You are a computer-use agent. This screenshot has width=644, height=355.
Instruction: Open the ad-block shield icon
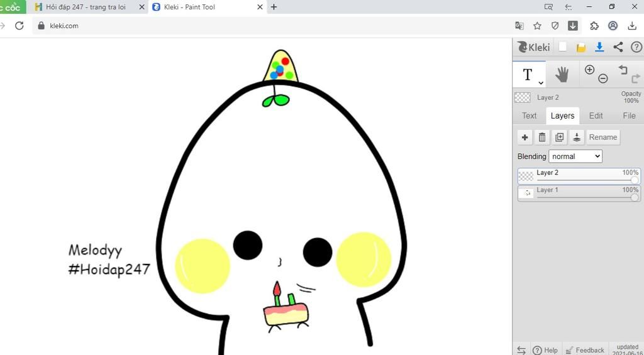point(555,26)
